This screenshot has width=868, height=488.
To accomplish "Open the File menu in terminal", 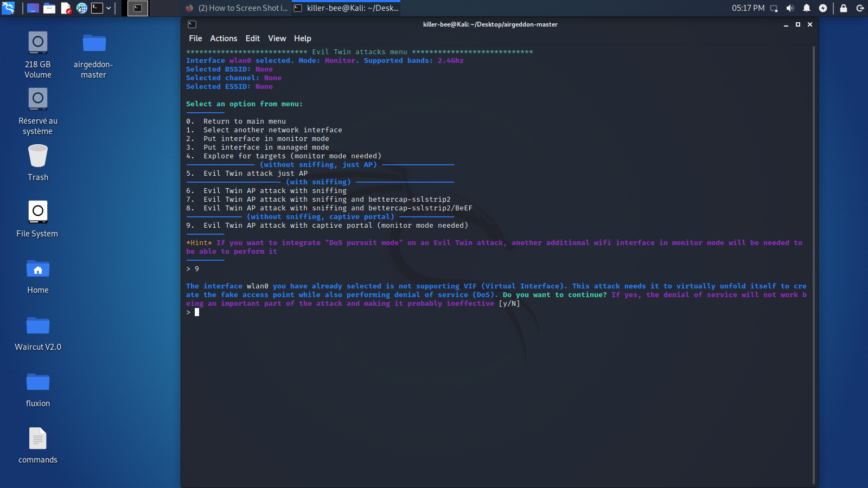I will [x=195, y=38].
